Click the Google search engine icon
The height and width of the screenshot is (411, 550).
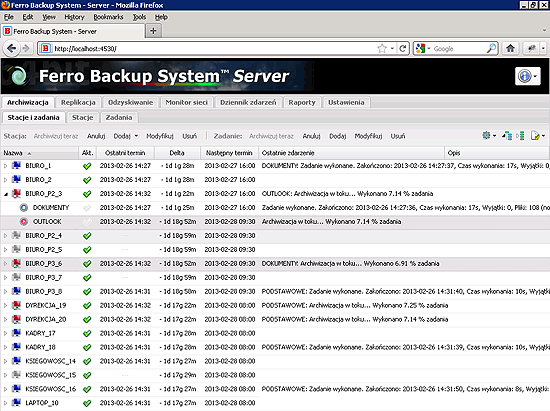[420, 48]
